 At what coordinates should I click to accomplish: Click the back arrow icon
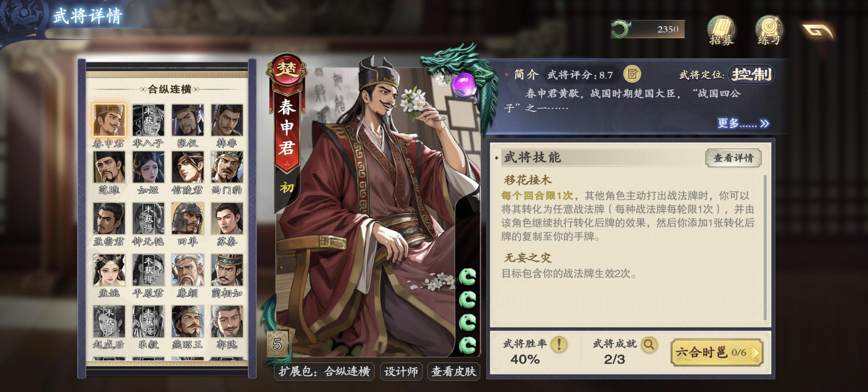click(x=818, y=31)
